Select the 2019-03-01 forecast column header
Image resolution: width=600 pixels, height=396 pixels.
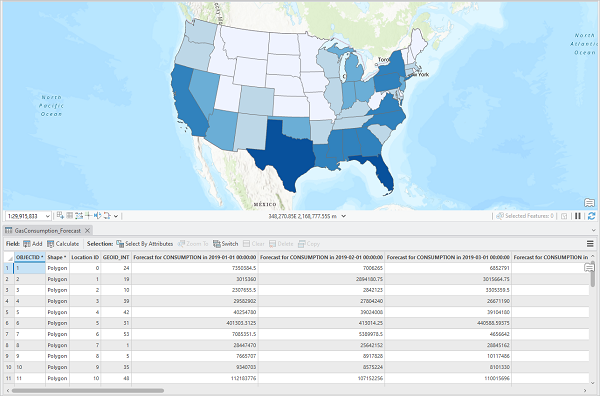pos(448,257)
